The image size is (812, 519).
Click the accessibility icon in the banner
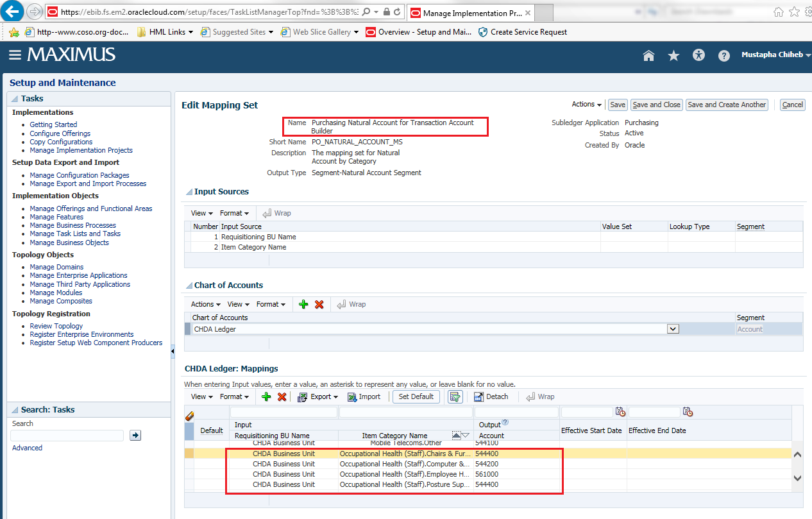point(698,55)
